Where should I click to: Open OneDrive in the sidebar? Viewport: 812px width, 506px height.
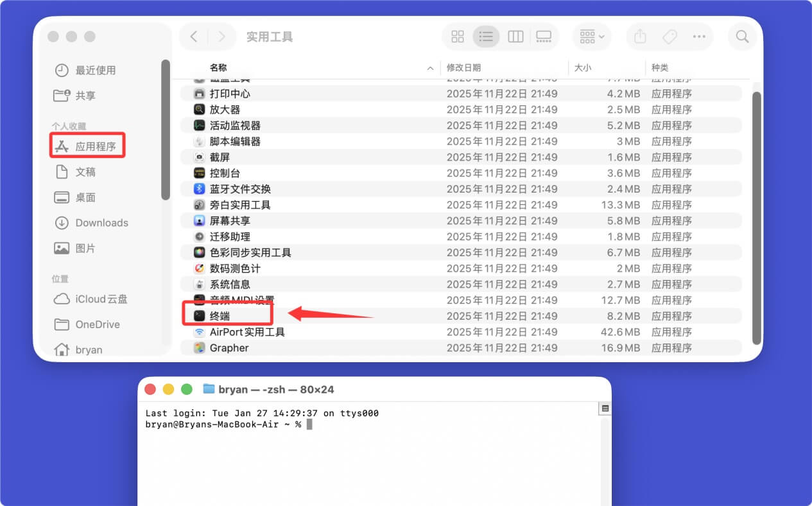(97, 324)
